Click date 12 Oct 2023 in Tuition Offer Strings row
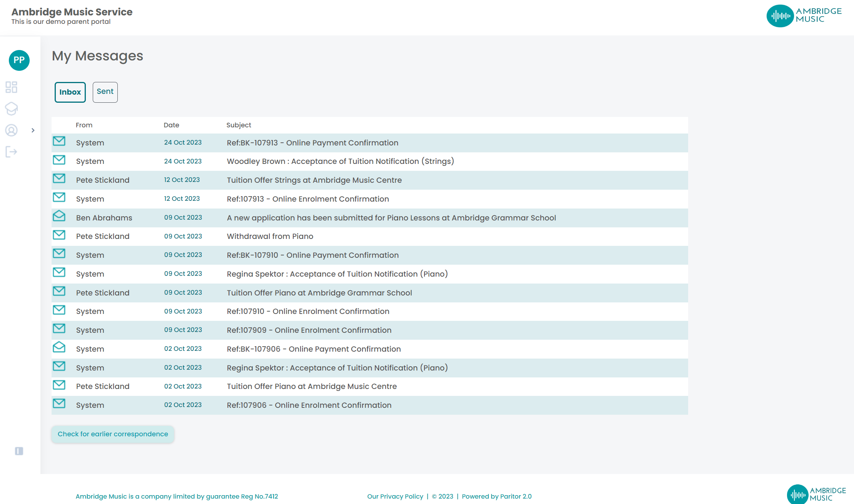 coord(182,180)
